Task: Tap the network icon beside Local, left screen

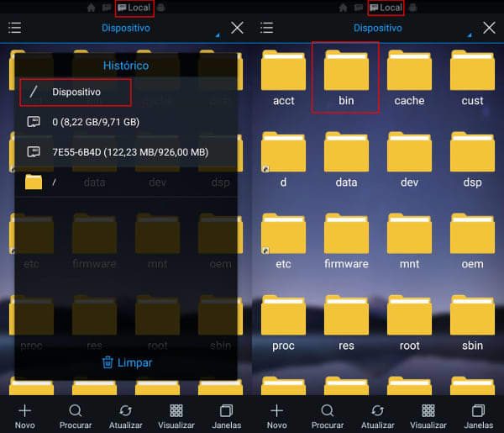Action: [x=106, y=8]
